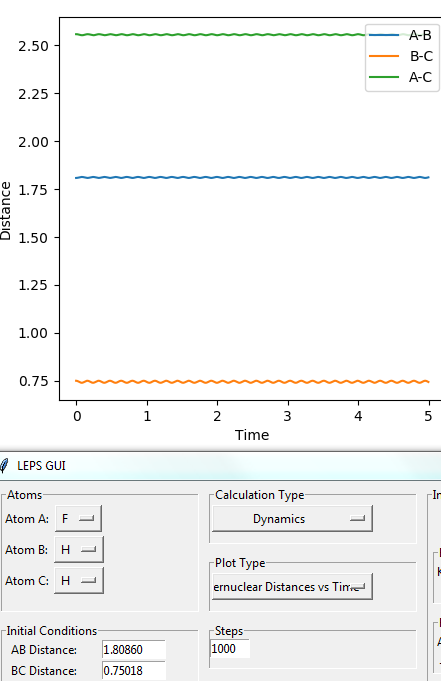Click the green A-C line swatch in legend
This screenshot has height=681, width=441.
384,77
